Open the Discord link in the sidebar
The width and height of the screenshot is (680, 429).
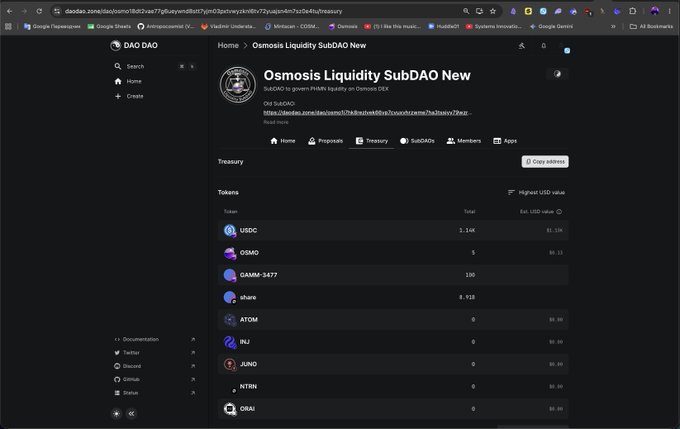coord(155,366)
